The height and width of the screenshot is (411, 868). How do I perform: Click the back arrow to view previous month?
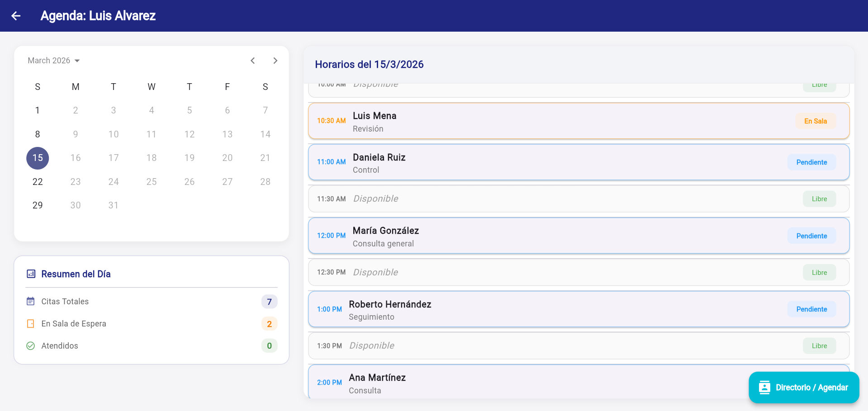(x=252, y=60)
